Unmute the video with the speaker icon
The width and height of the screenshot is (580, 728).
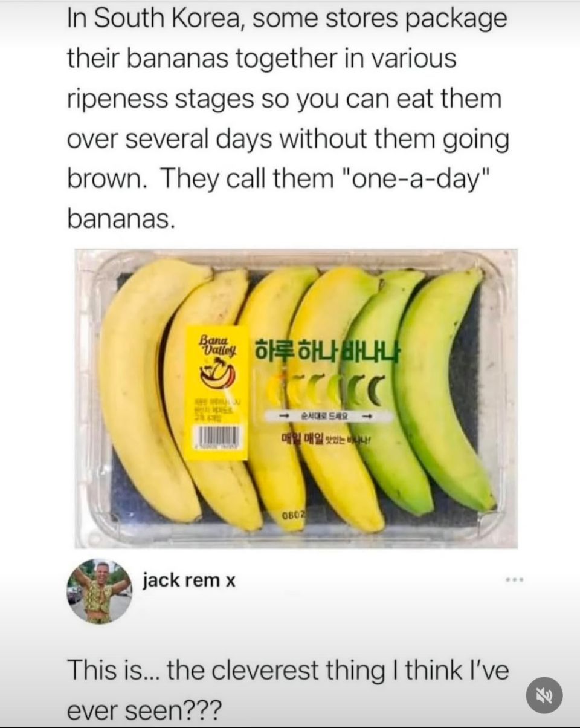coord(544,695)
